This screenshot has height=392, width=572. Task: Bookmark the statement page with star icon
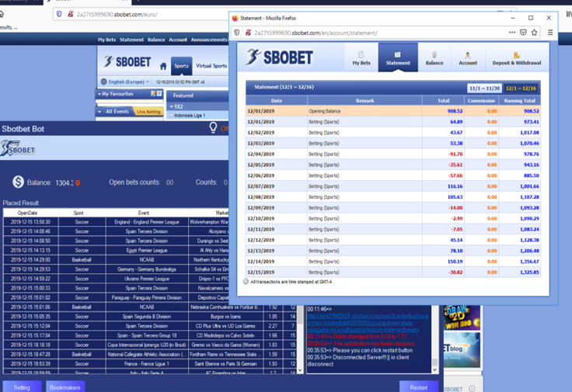(x=534, y=33)
